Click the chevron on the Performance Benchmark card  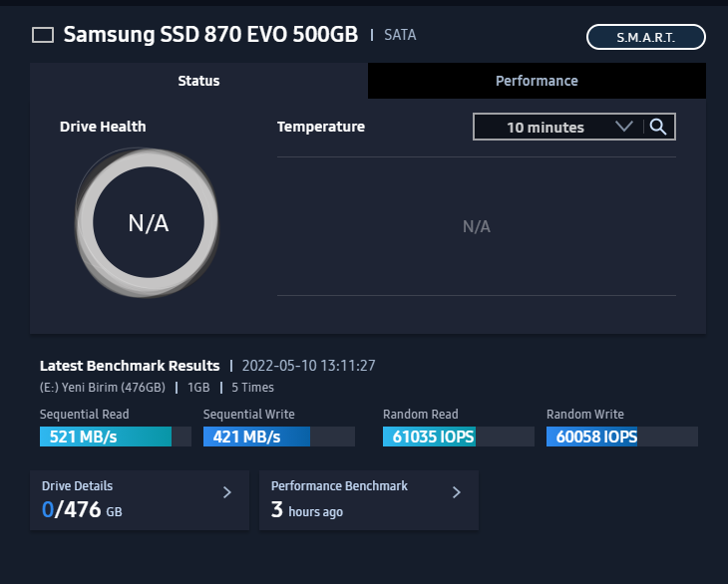(x=457, y=492)
